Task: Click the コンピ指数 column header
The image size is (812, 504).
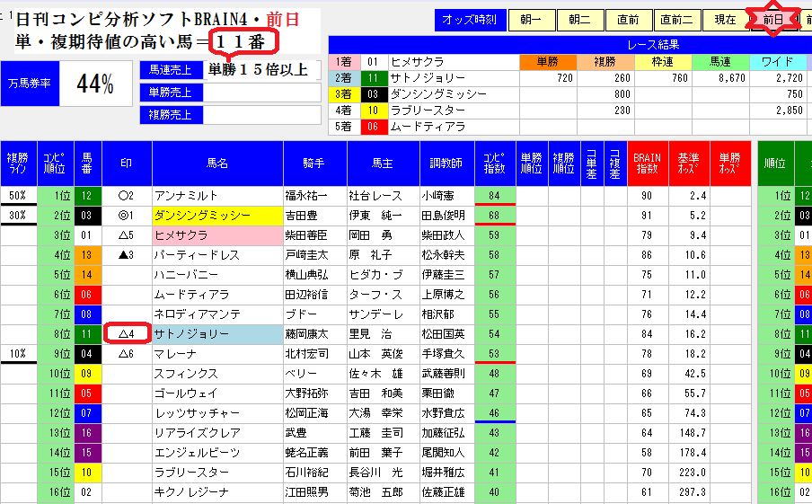Action: coord(495,164)
